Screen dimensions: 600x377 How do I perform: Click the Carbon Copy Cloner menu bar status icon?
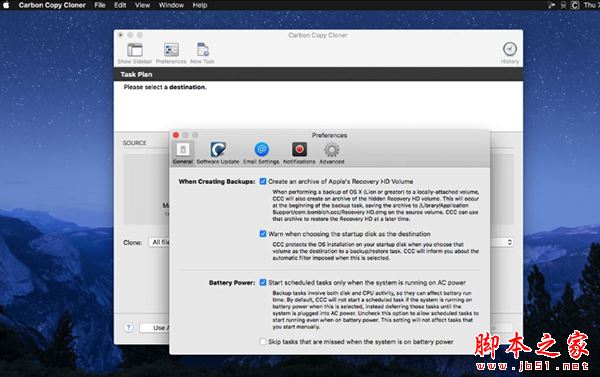575,5
